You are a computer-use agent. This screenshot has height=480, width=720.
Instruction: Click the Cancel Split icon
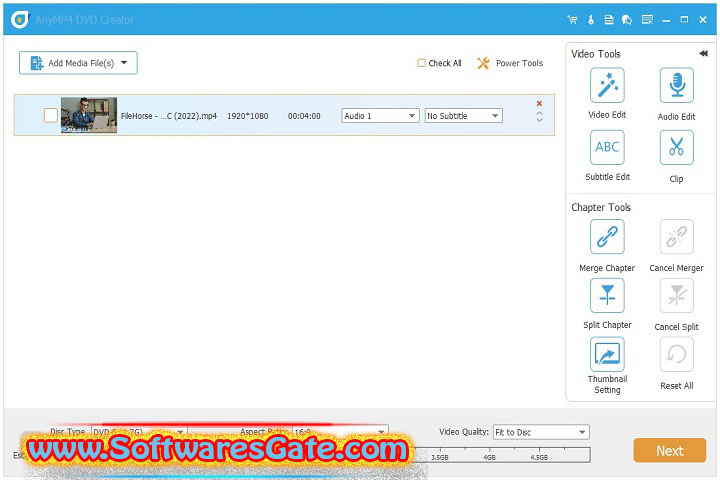pos(676,295)
